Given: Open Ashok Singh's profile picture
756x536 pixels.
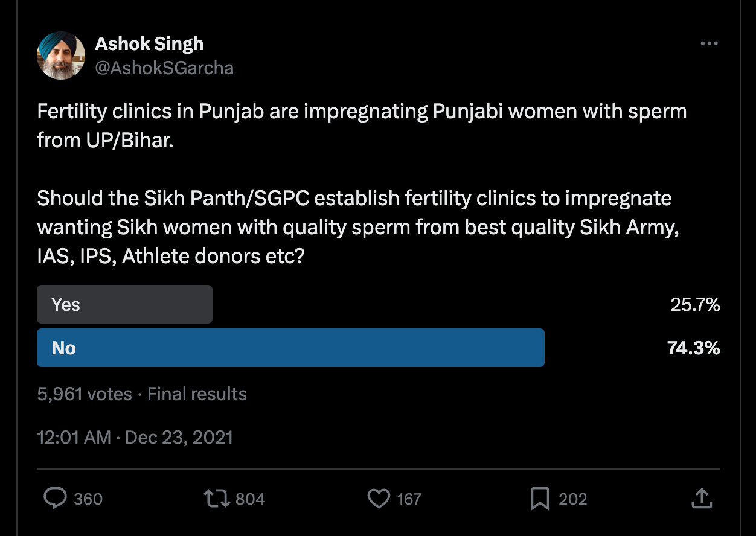Looking at the screenshot, I should click(60, 56).
